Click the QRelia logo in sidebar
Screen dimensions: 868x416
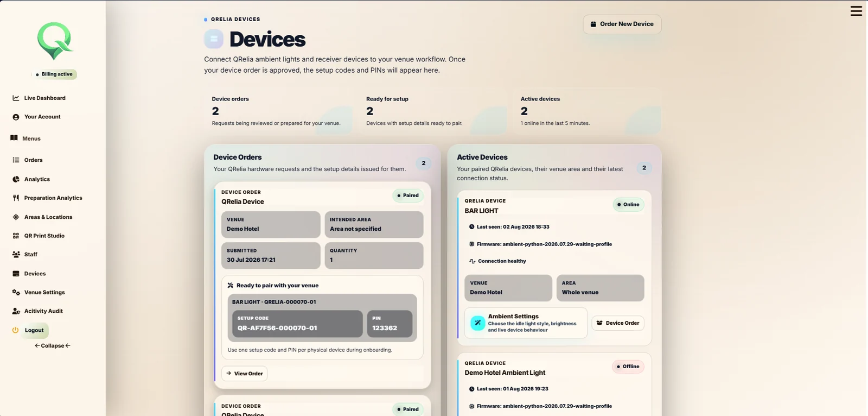[x=54, y=41]
